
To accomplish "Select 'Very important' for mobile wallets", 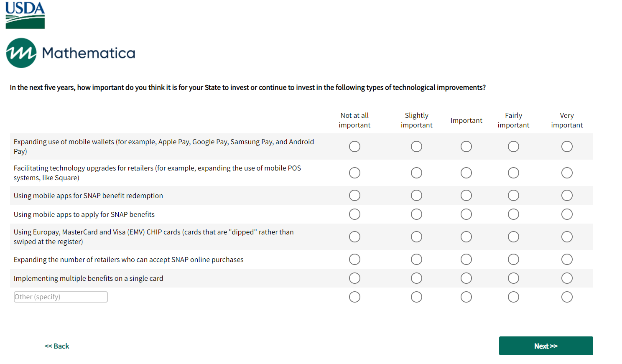I will coord(566,147).
